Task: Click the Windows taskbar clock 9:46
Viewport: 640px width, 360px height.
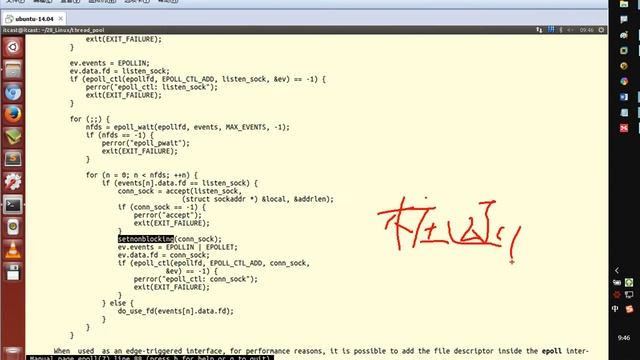Action: 624,338
